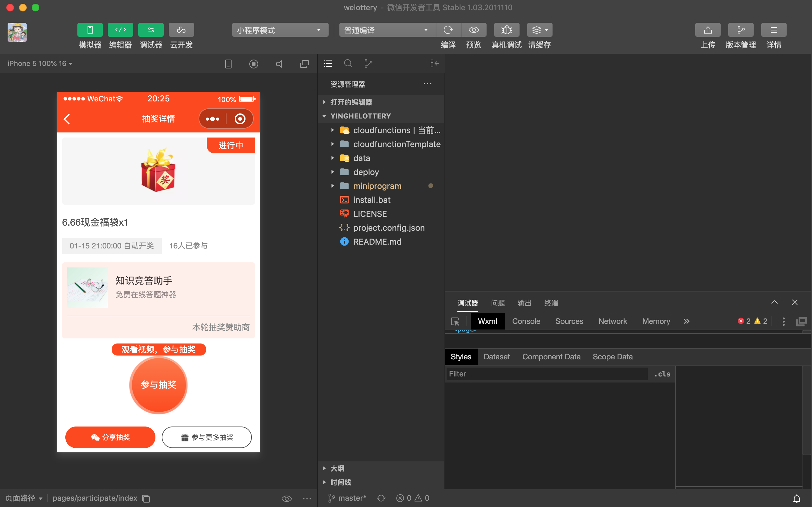Screen dimensions: 812x507
Task: Click the upload icon in toolbar
Action: [x=707, y=30]
